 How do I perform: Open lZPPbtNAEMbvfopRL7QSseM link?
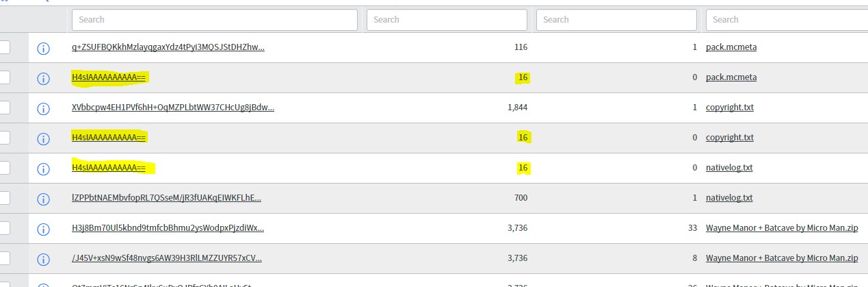166,198
